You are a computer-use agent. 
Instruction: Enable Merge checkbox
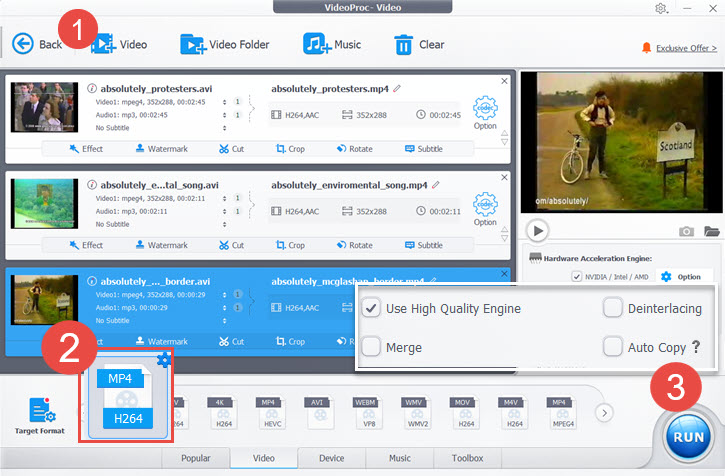tap(371, 347)
